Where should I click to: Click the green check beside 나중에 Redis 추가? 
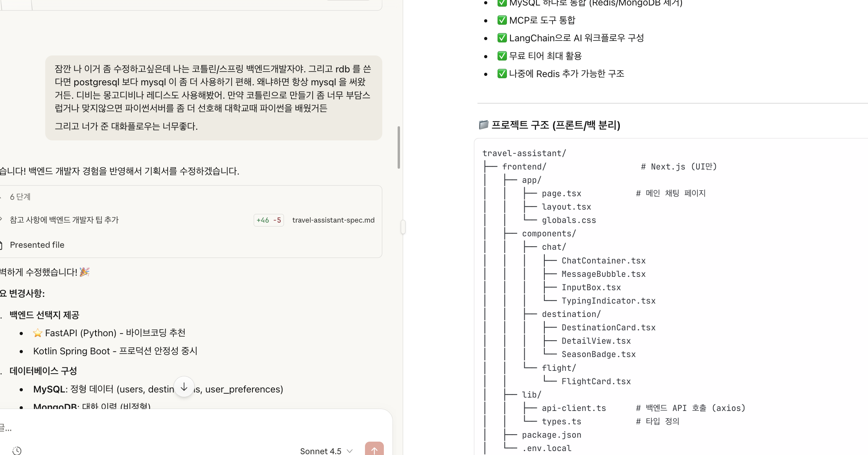tap(502, 74)
